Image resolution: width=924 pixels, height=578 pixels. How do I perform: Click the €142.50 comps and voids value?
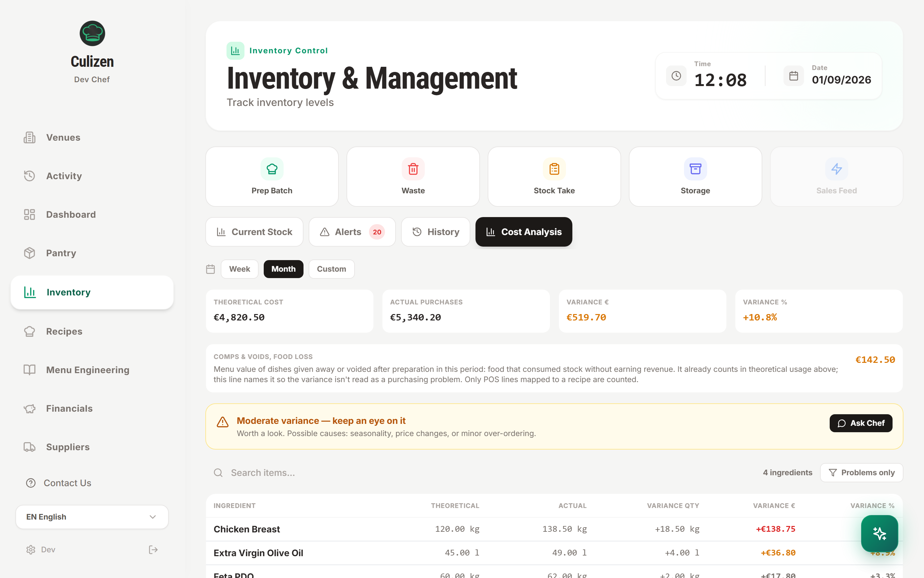point(875,360)
